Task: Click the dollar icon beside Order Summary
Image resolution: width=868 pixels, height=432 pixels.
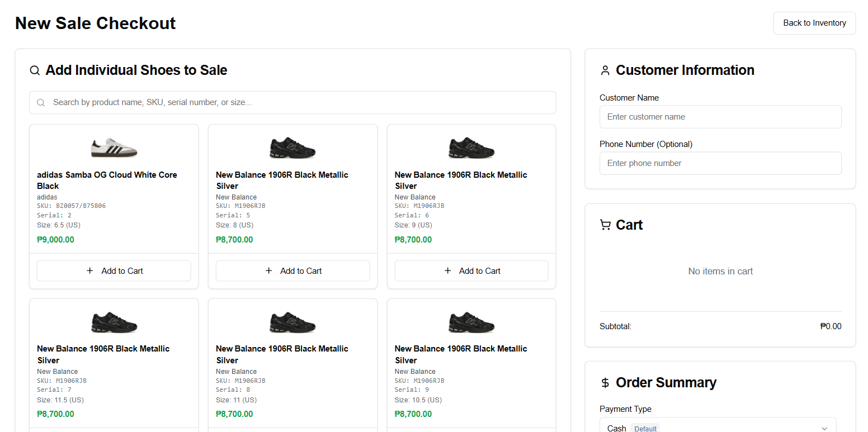Action: [x=605, y=383]
